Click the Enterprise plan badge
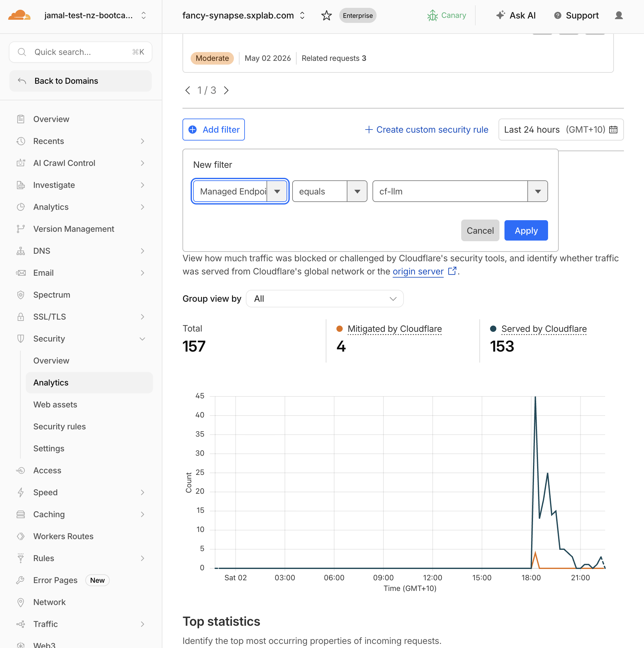The height and width of the screenshot is (648, 644). tap(357, 15)
